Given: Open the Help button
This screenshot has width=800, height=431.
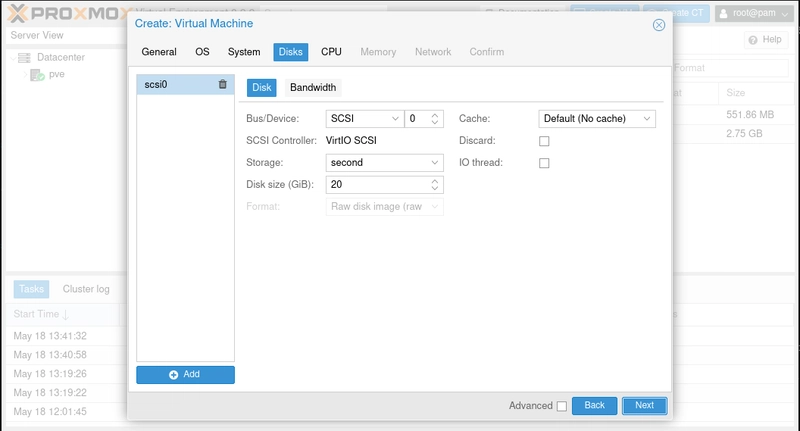Looking at the screenshot, I should [x=765, y=39].
